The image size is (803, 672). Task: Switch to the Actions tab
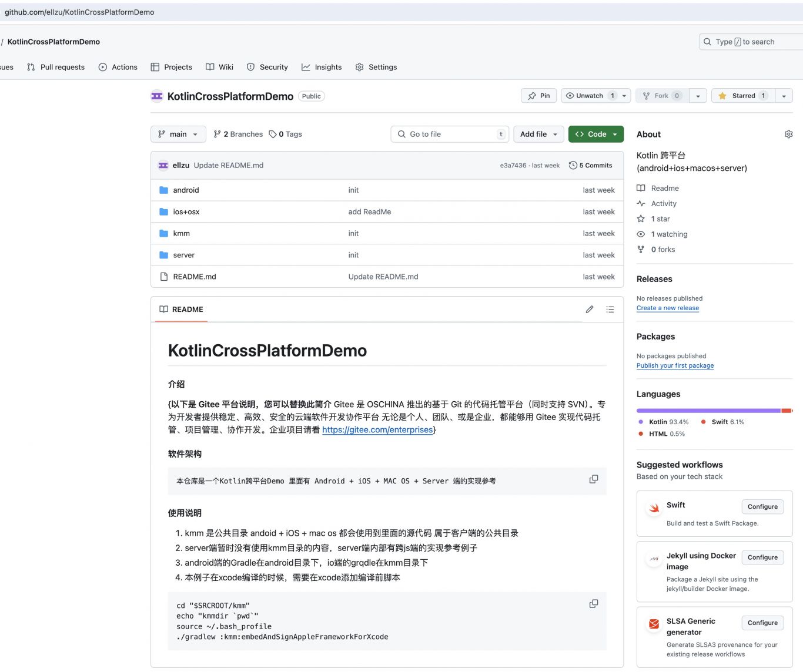(x=118, y=67)
